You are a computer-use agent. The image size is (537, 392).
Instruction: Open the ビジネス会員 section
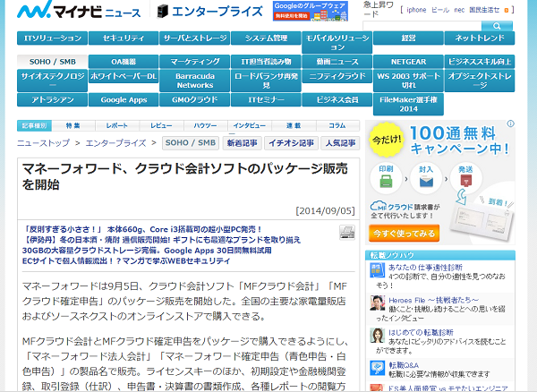coord(337,99)
